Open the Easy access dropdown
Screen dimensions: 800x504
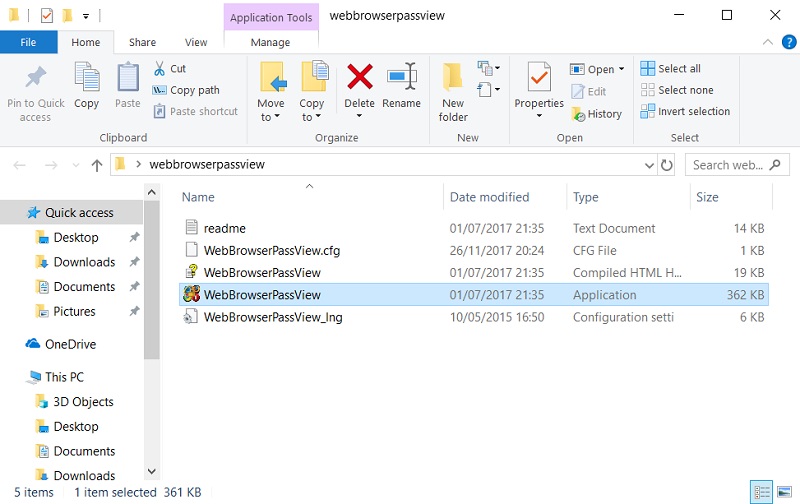click(x=488, y=90)
